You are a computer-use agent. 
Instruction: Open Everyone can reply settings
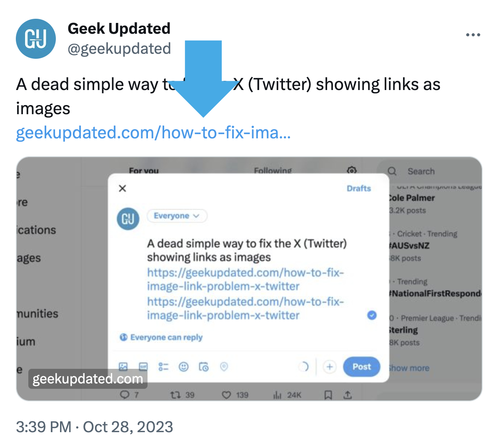[x=161, y=337]
